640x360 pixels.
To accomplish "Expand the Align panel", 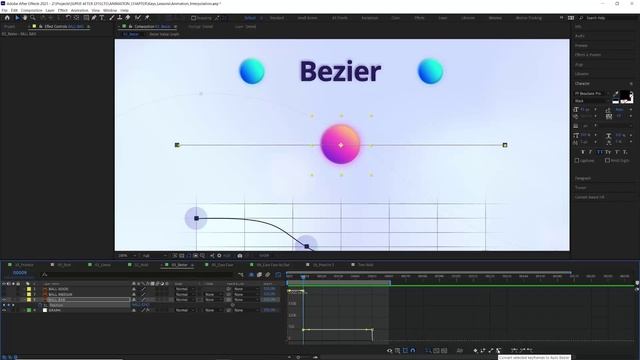I will (x=579, y=64).
